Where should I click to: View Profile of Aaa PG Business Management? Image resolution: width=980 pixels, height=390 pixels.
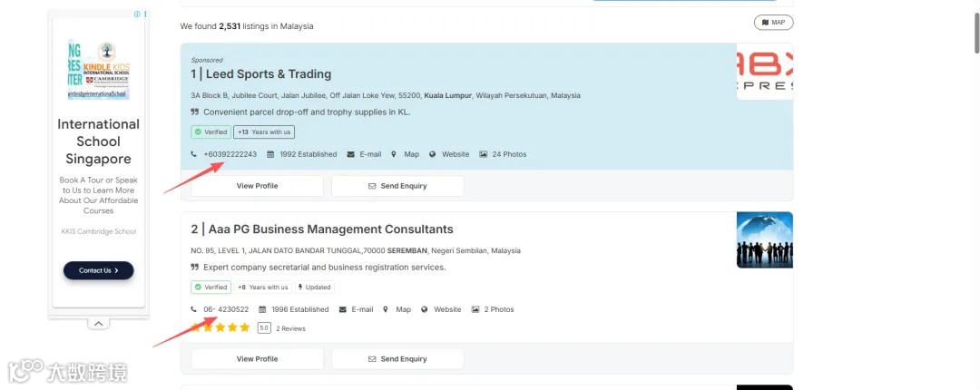click(x=257, y=359)
